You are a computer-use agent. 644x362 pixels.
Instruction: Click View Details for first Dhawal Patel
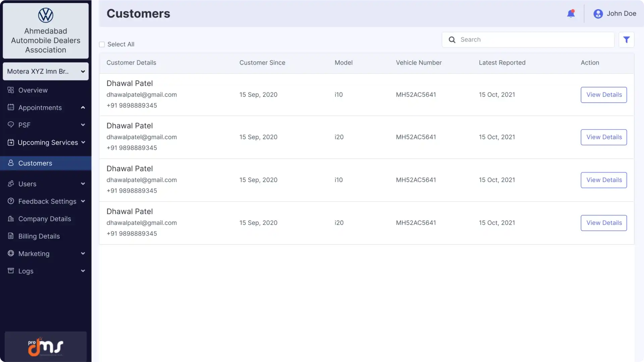point(604,94)
